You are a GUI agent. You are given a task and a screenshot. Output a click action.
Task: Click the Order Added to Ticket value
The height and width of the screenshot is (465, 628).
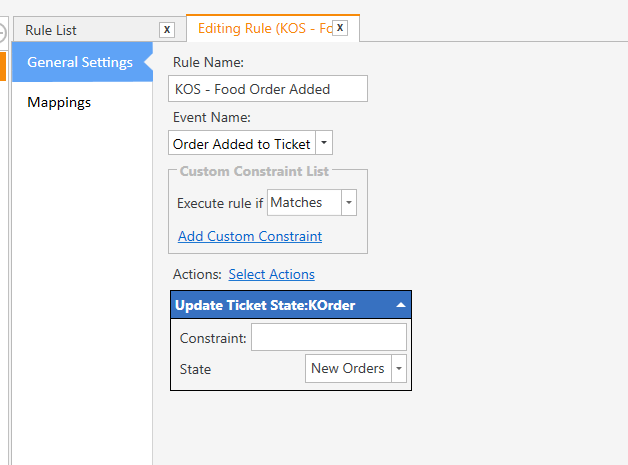[241, 143]
